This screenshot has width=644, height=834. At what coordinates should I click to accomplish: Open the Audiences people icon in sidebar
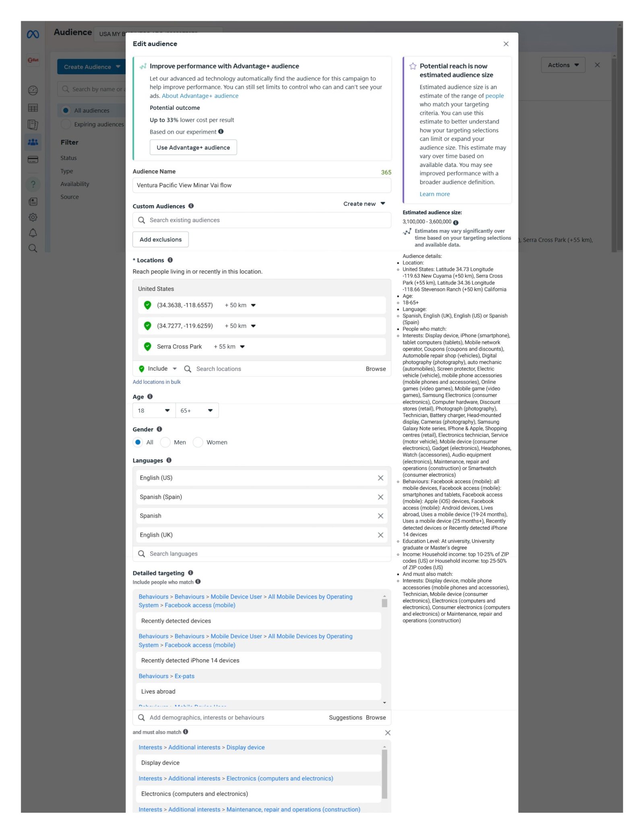[33, 142]
